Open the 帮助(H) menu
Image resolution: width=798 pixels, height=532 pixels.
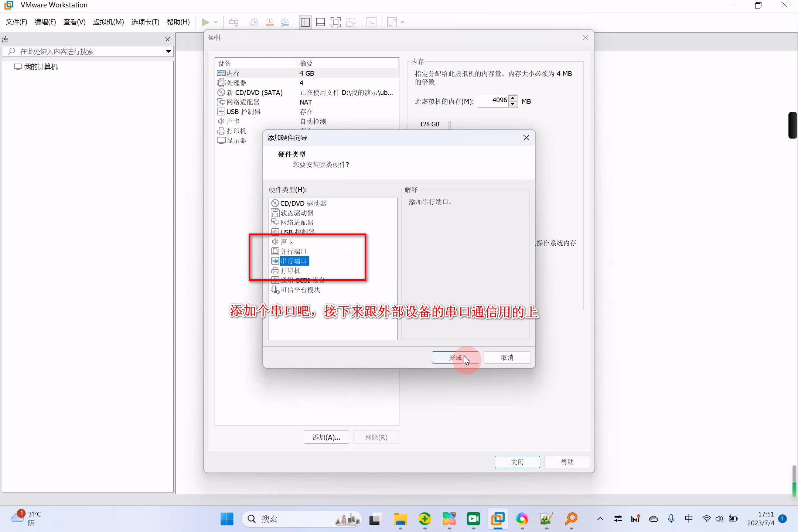coord(178,22)
